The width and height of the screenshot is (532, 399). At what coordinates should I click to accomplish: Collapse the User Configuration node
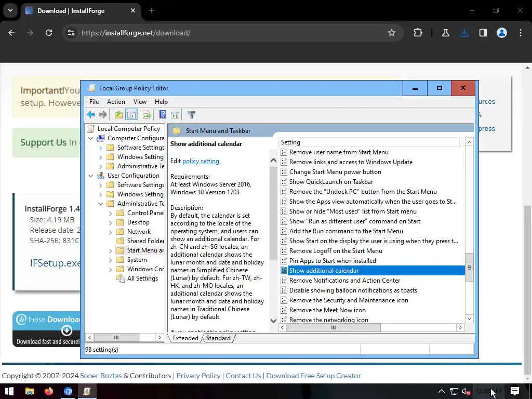click(x=90, y=176)
